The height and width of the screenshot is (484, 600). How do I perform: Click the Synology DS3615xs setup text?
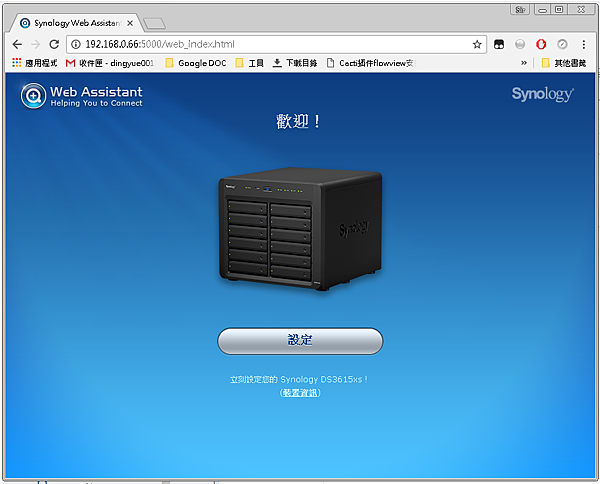tap(298, 380)
